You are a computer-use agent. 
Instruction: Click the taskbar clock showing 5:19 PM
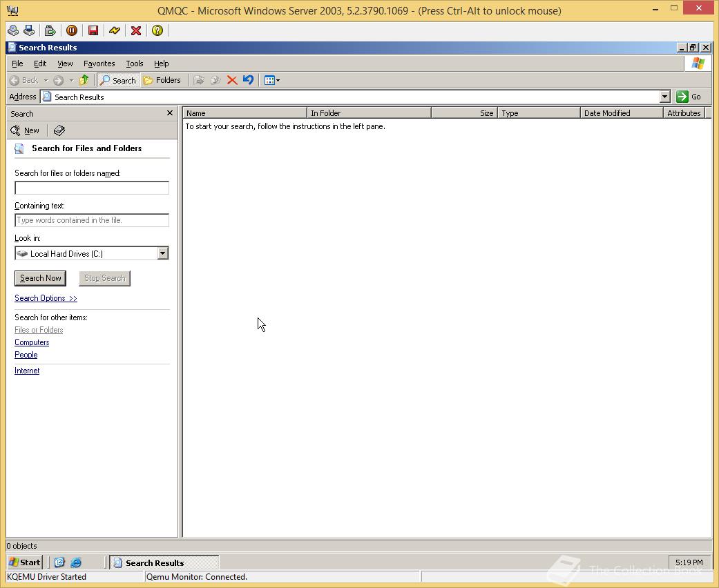(689, 562)
